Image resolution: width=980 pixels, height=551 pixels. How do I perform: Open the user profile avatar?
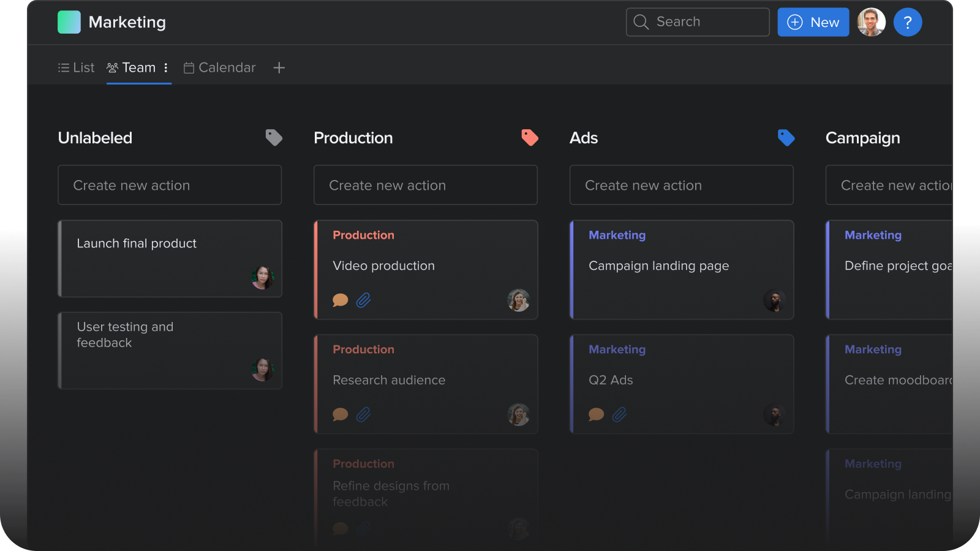pos(871,23)
